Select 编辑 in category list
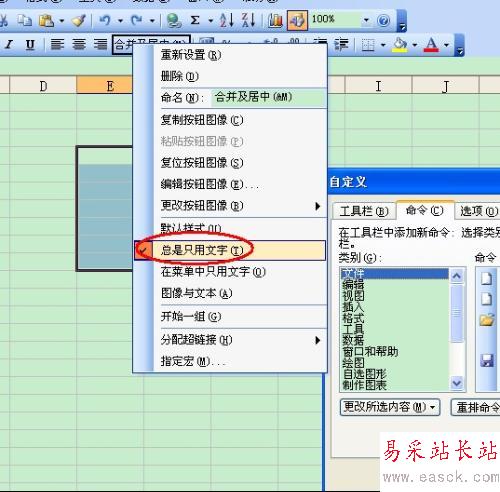 click(x=395, y=285)
